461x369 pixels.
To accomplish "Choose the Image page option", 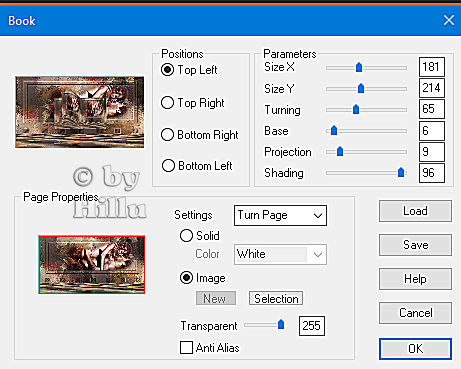I will click(186, 278).
